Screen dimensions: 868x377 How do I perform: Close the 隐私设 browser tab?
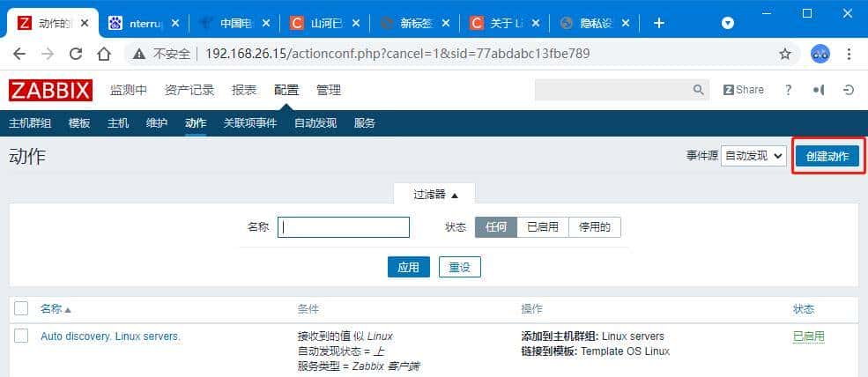tap(626, 23)
